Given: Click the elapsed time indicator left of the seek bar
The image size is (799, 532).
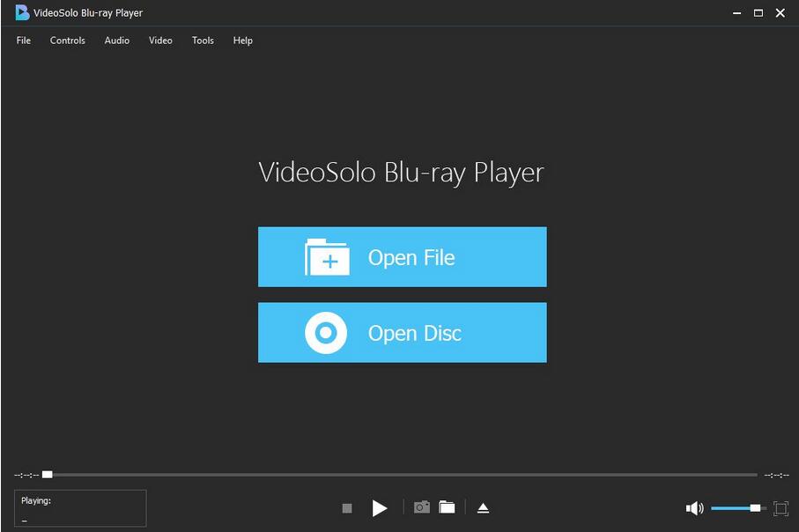Looking at the screenshot, I should 26,475.
